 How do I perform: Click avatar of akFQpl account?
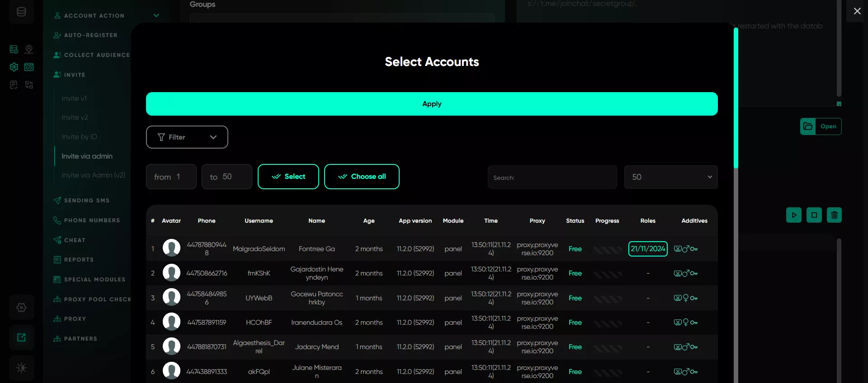(x=171, y=371)
